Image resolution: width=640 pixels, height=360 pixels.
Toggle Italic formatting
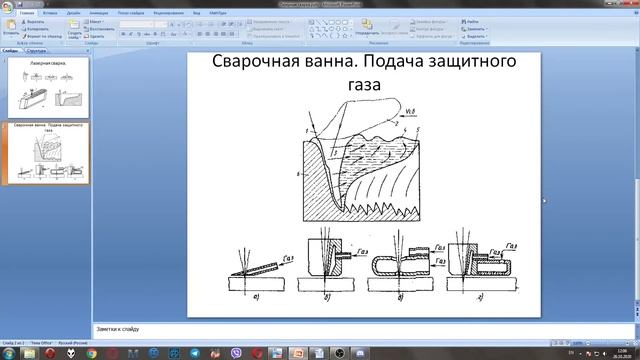[x=131, y=34]
